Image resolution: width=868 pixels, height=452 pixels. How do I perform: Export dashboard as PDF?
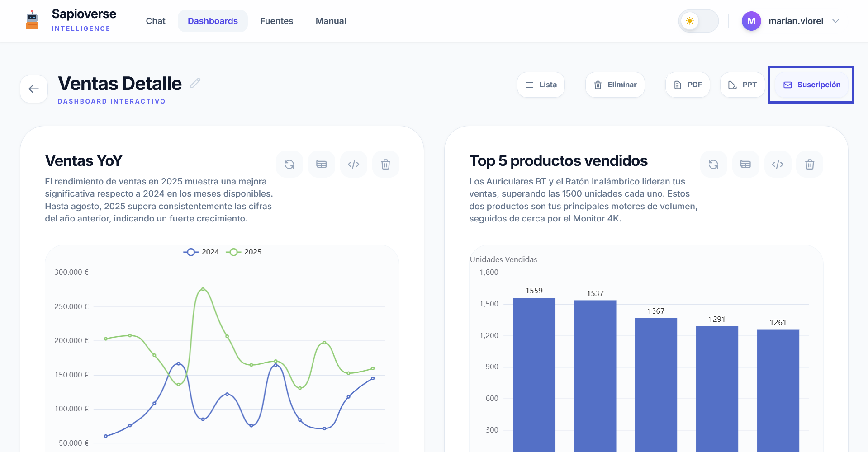coord(688,85)
